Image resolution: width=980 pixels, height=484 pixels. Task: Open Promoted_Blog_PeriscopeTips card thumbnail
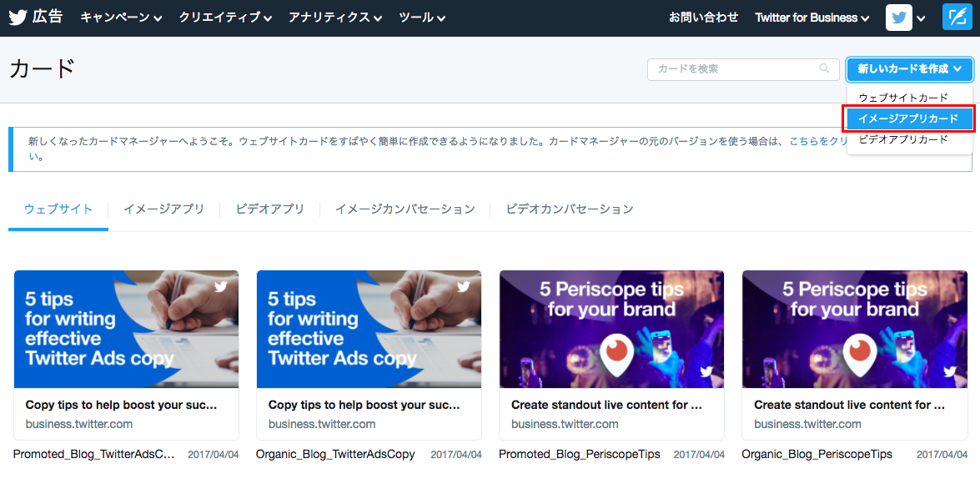point(612,329)
